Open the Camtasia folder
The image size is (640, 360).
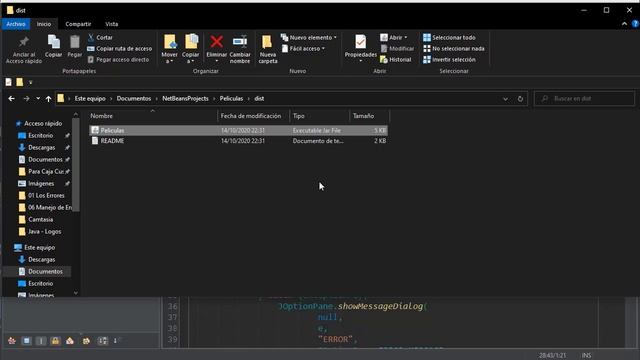(x=40, y=220)
